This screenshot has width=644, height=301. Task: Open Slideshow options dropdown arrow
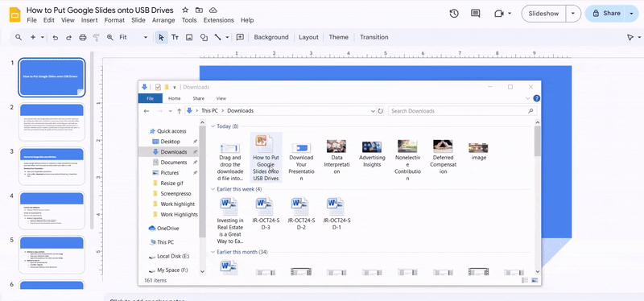coord(573,14)
